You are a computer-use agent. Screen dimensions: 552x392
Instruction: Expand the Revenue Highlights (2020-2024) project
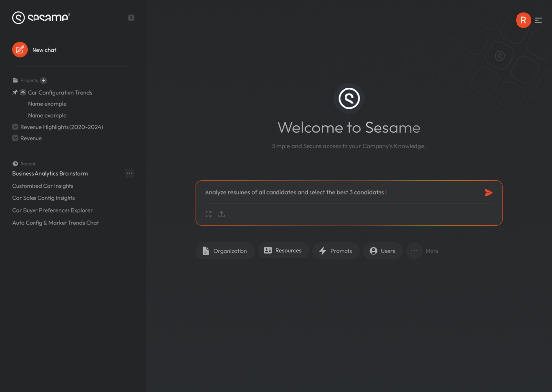15,127
